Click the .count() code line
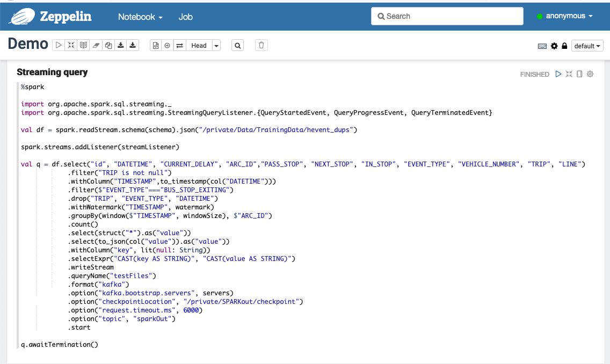This screenshot has width=610, height=364. point(83,224)
